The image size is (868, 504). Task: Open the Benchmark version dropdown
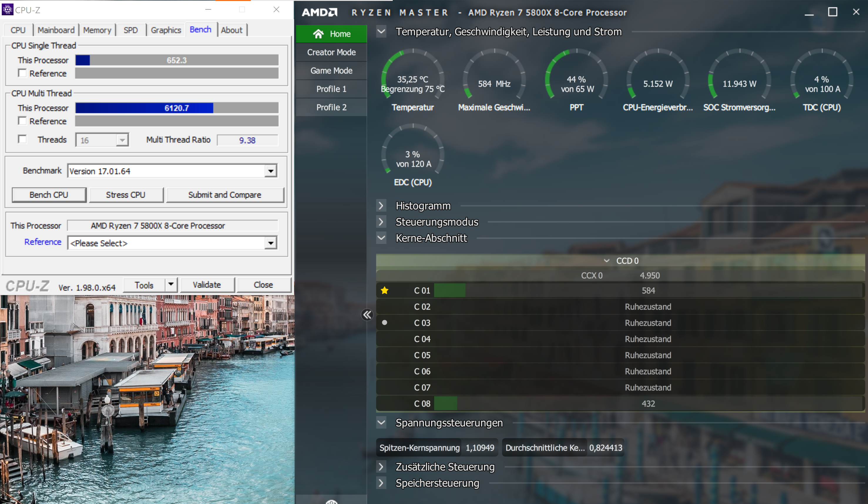271,171
